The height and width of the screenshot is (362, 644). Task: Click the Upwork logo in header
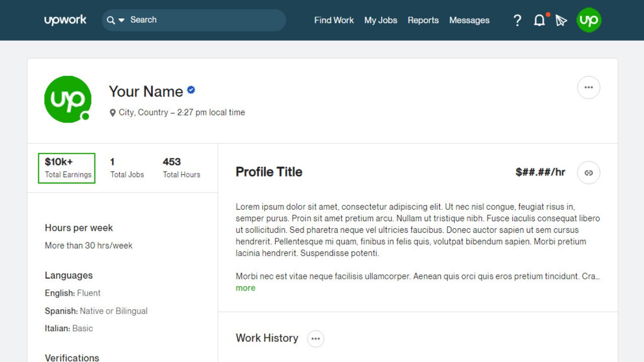coord(65,20)
